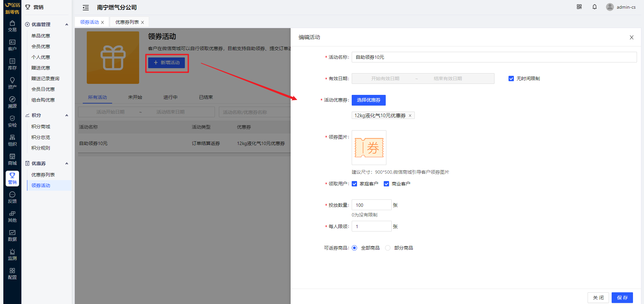The height and width of the screenshot is (304, 644).
Task: Collapse the 优惠券 menu group
Action: point(67,163)
